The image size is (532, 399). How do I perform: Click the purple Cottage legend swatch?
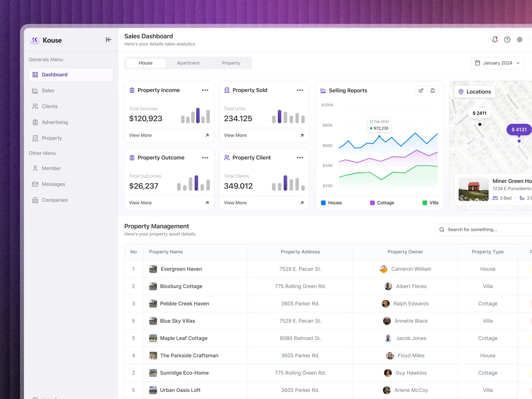click(372, 203)
